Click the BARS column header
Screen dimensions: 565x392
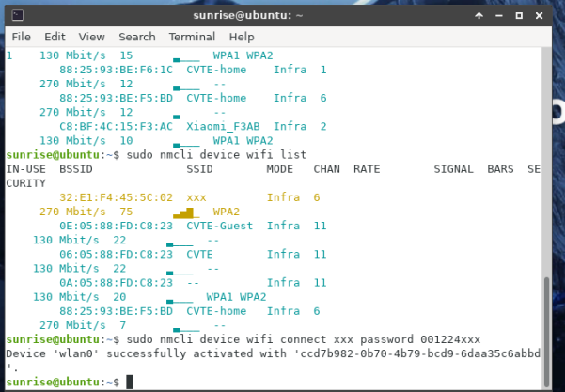click(x=500, y=169)
